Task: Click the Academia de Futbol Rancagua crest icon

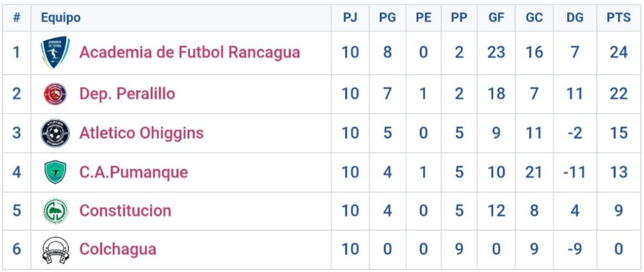Action: pyautogui.click(x=55, y=52)
